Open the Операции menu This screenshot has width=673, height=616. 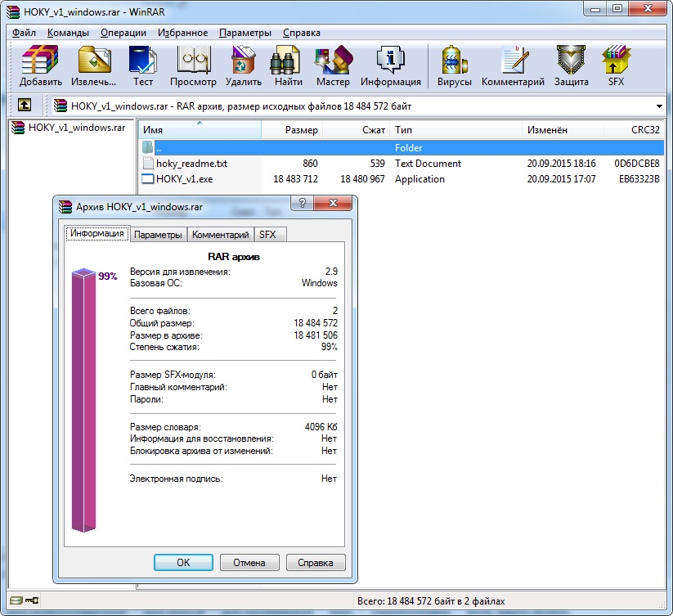[123, 33]
